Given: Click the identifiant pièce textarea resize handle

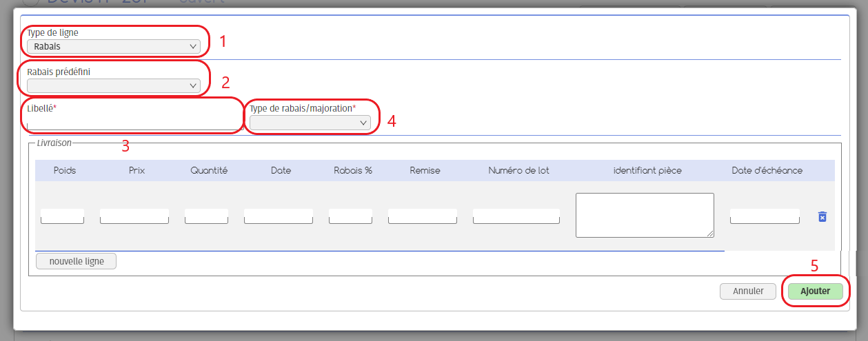Looking at the screenshot, I should tap(710, 234).
